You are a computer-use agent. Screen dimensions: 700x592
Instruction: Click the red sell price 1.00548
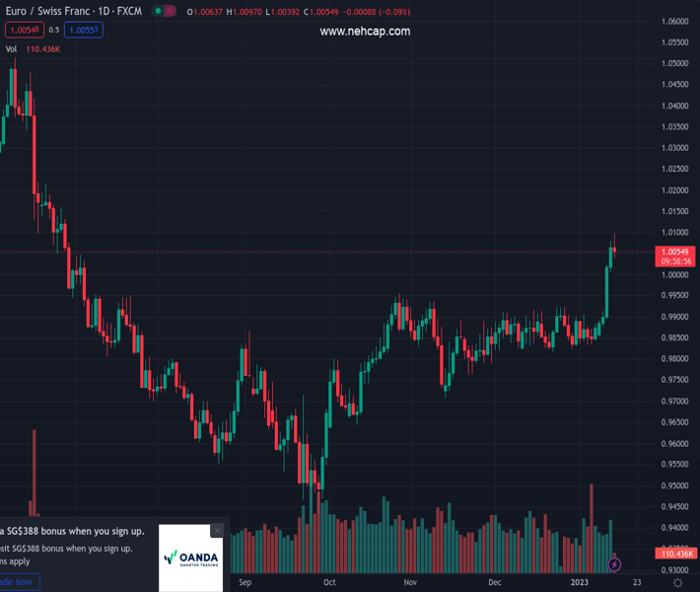pyautogui.click(x=24, y=30)
